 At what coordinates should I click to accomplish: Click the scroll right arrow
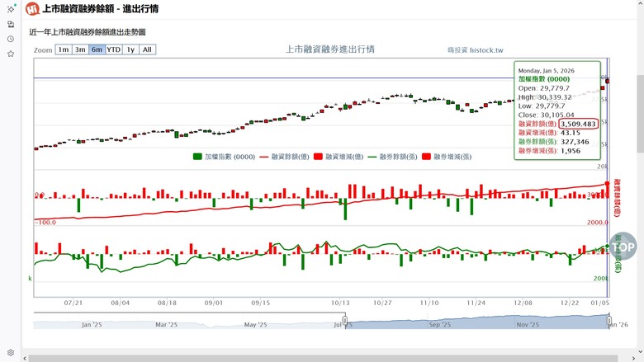633,359
